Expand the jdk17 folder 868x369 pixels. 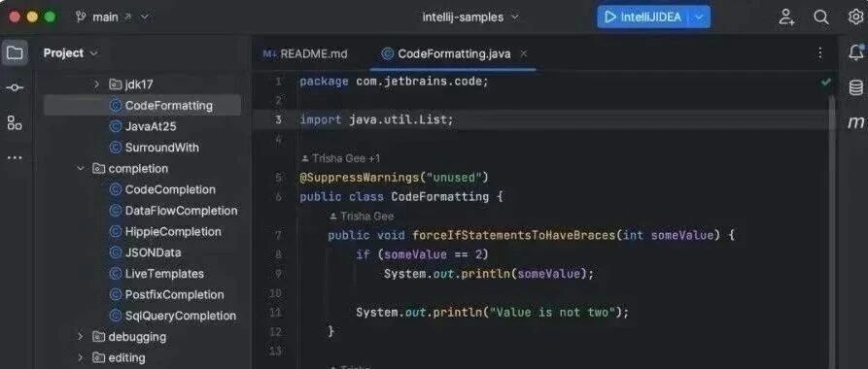pyautogui.click(x=96, y=84)
